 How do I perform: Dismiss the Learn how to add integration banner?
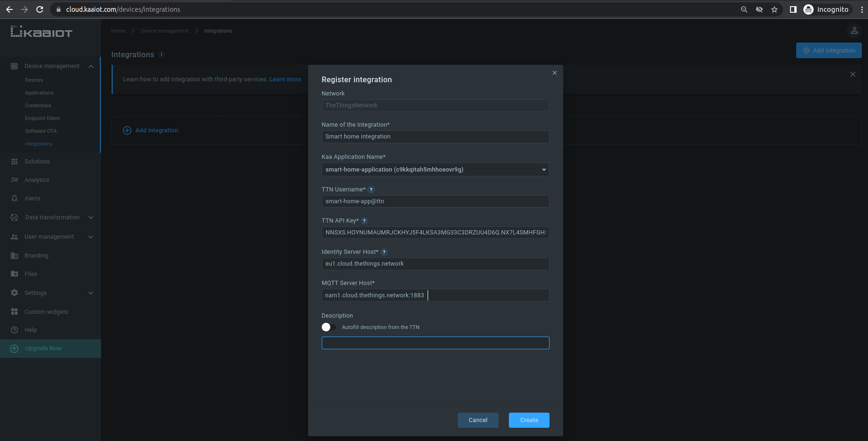pyautogui.click(x=853, y=74)
